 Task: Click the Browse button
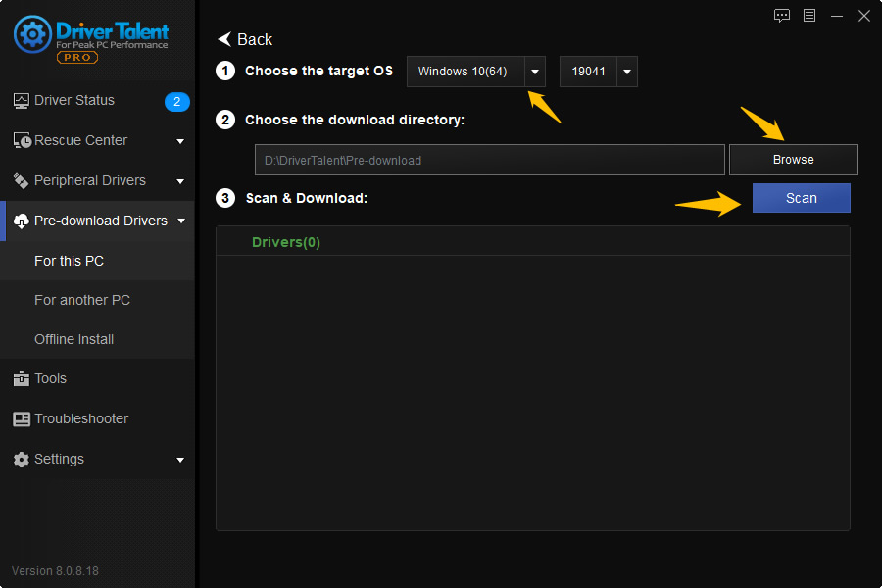point(793,160)
